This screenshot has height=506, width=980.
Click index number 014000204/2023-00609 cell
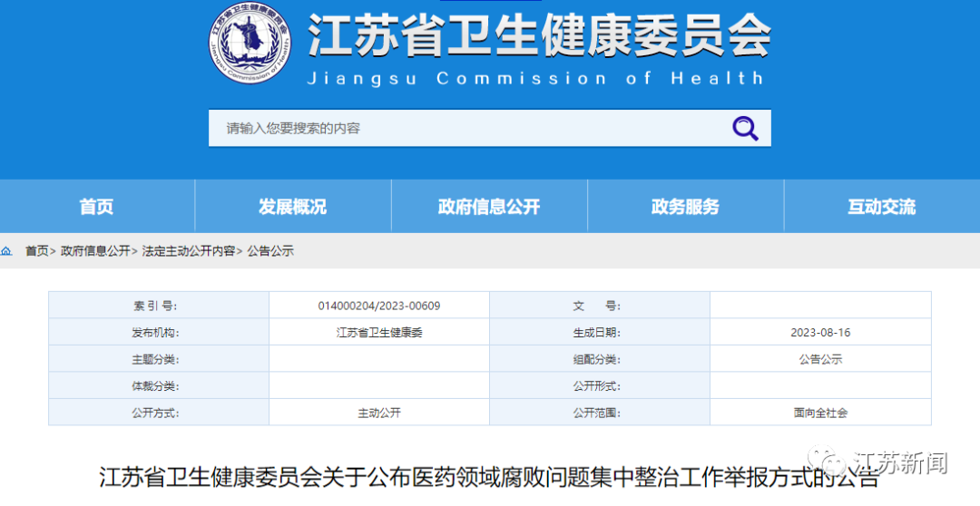pos(379,306)
